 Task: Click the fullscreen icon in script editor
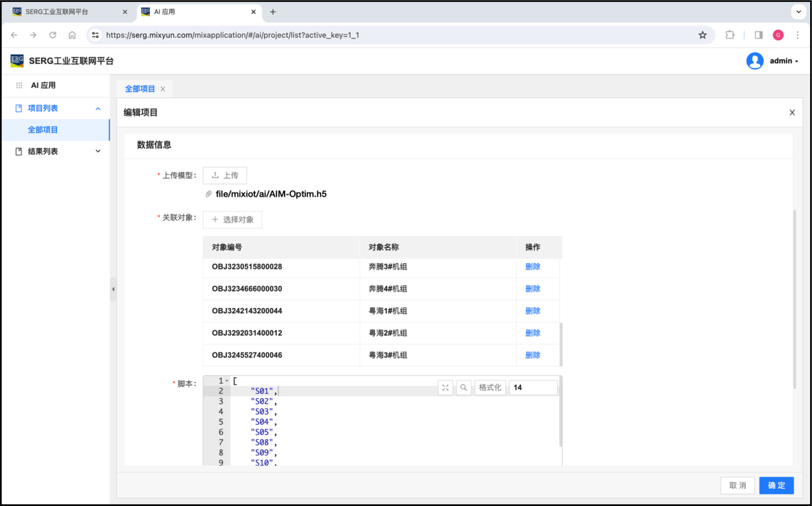(x=445, y=388)
